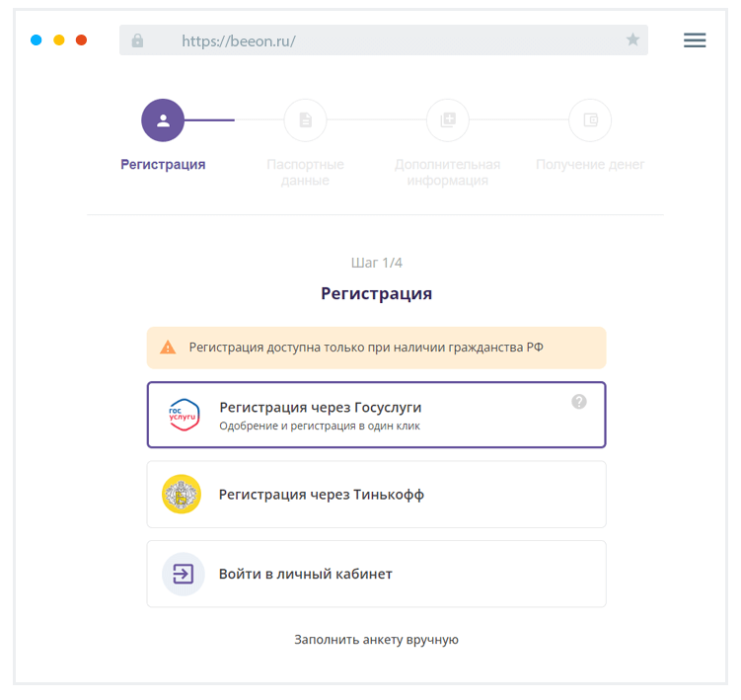Click the Tinkoff yellow emblem icon
The height and width of the screenshot is (700, 741).
pyautogui.click(x=182, y=495)
